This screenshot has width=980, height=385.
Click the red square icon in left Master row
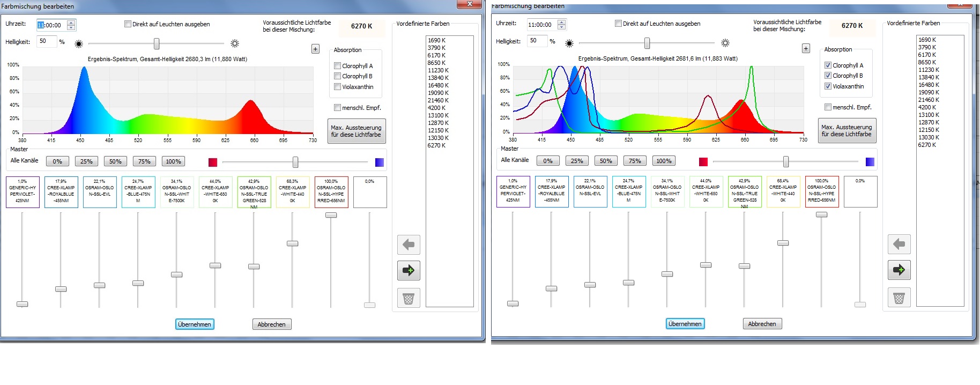coord(213,162)
